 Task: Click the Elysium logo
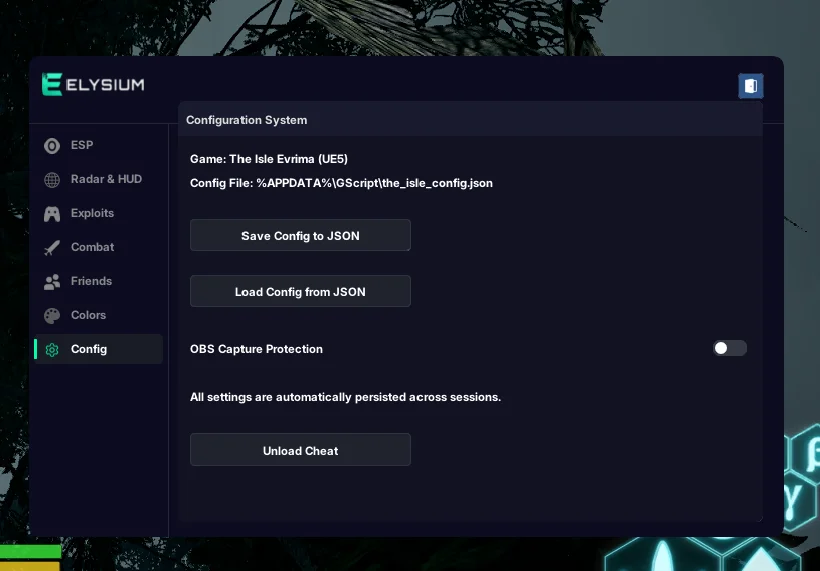coord(93,85)
